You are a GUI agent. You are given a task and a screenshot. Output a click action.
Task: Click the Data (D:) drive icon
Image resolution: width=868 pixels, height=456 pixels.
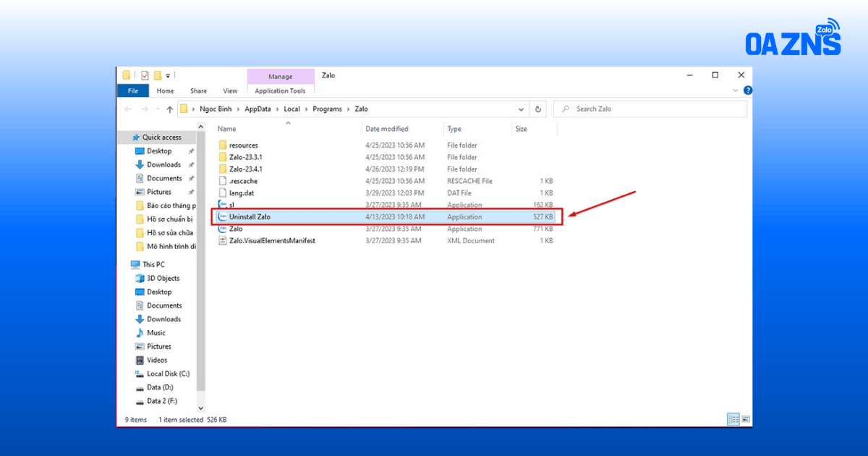coord(140,388)
